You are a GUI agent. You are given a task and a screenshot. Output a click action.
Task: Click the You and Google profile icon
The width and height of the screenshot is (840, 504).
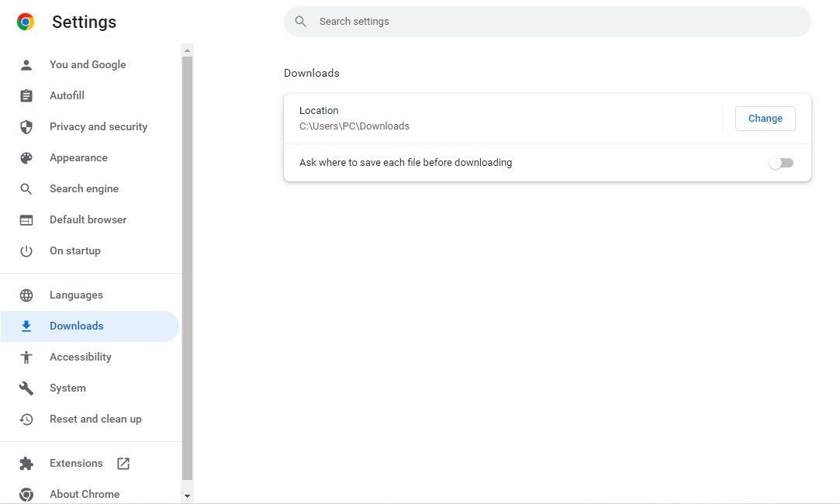point(26,64)
